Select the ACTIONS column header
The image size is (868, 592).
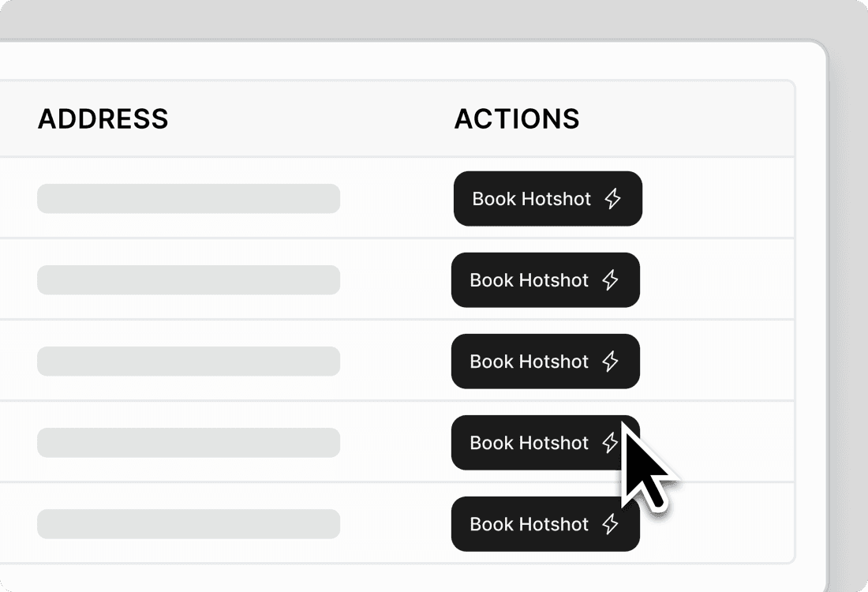(x=517, y=119)
